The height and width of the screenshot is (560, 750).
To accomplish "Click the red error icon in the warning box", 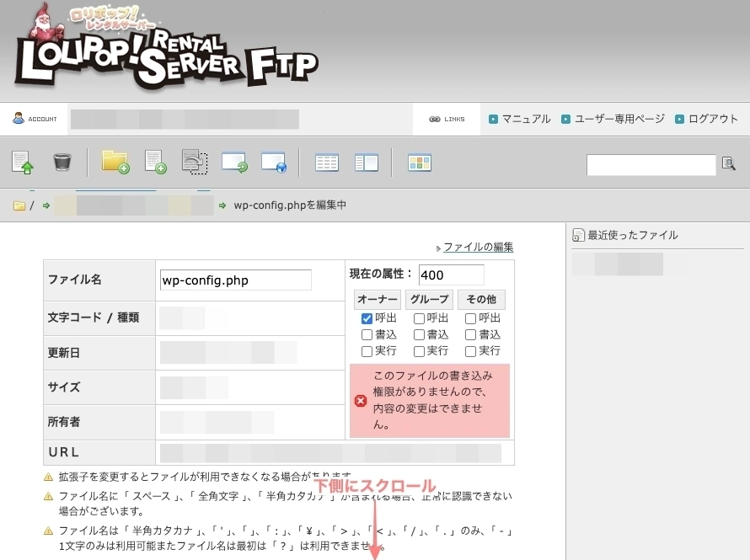I will click(361, 400).
